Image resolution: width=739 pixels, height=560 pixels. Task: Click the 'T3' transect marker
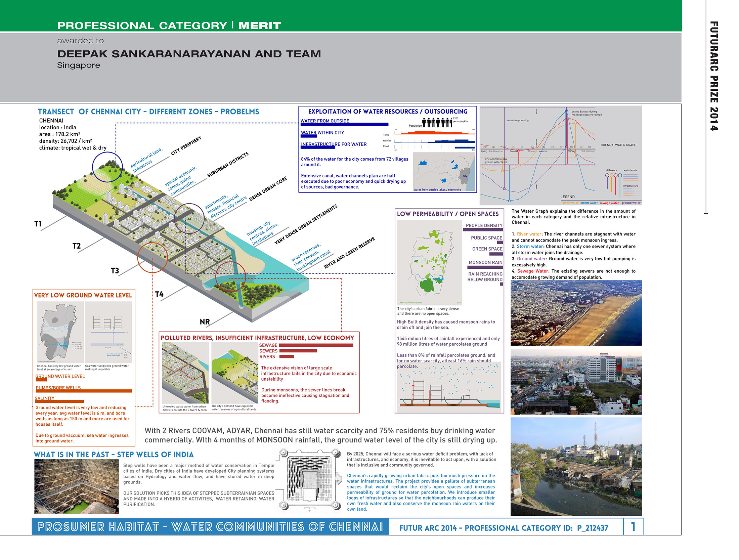pos(115,270)
